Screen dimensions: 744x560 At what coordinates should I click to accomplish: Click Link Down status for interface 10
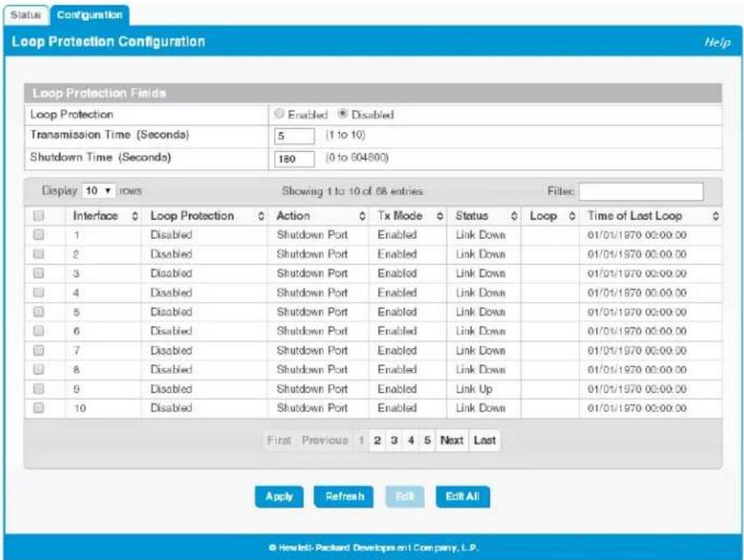point(480,408)
